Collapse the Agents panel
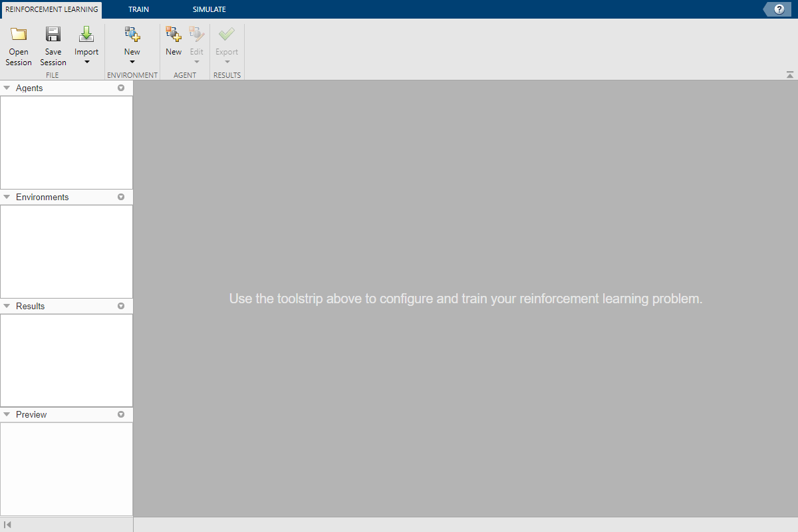The image size is (798, 532). (x=7, y=87)
